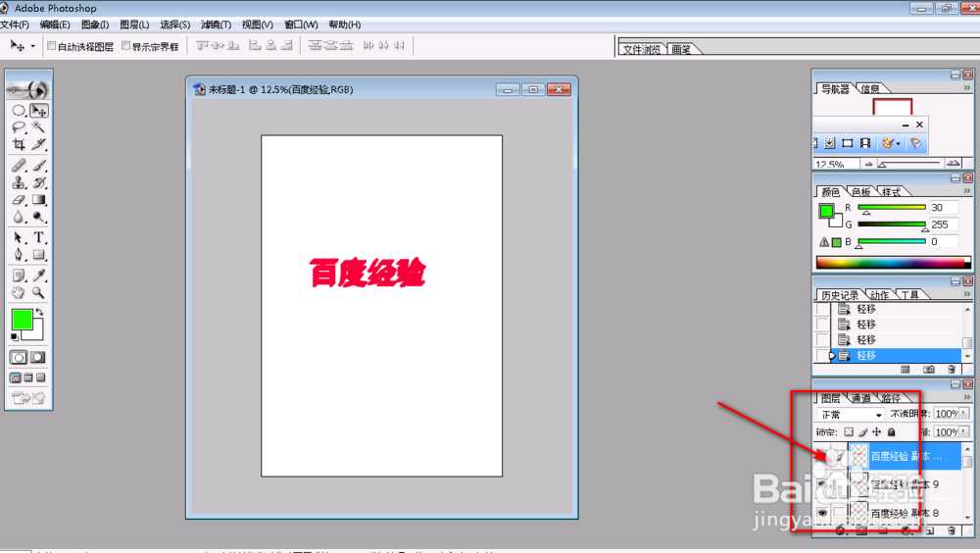The width and height of the screenshot is (980, 553).
Task: Expand the Color panel flyout menu
Action: pyautogui.click(x=967, y=191)
